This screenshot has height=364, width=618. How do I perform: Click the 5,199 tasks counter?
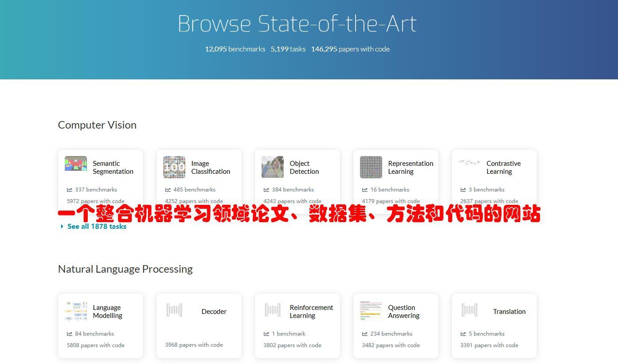click(288, 49)
